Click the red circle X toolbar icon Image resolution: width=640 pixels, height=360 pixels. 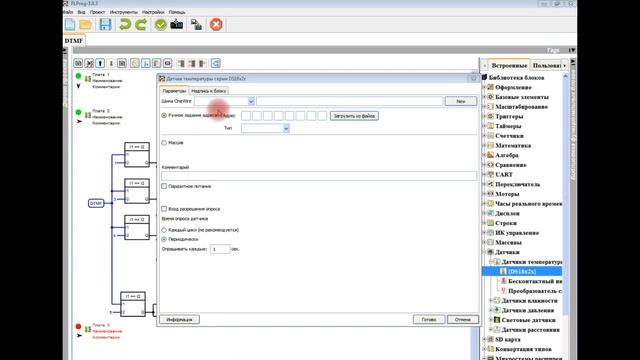[216, 24]
